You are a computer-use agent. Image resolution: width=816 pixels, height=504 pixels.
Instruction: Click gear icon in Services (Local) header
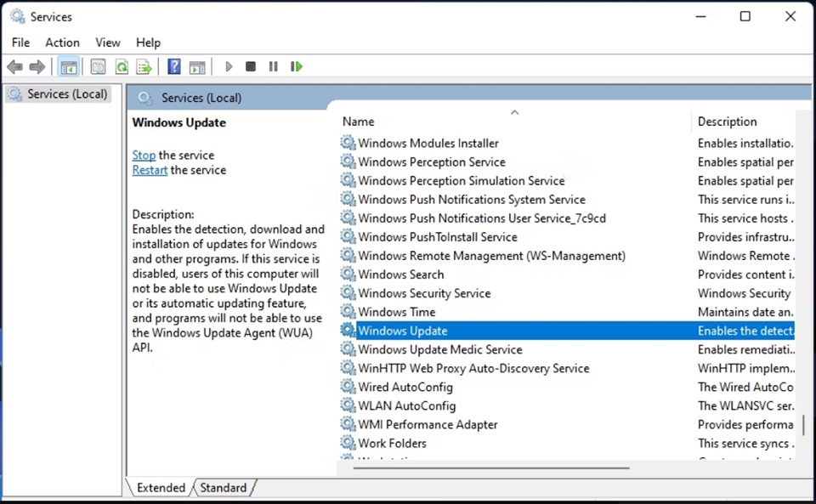coord(145,98)
